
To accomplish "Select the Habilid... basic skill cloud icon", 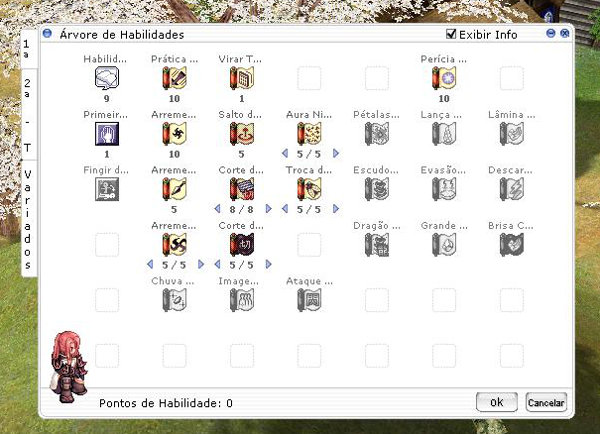I will point(107,78).
